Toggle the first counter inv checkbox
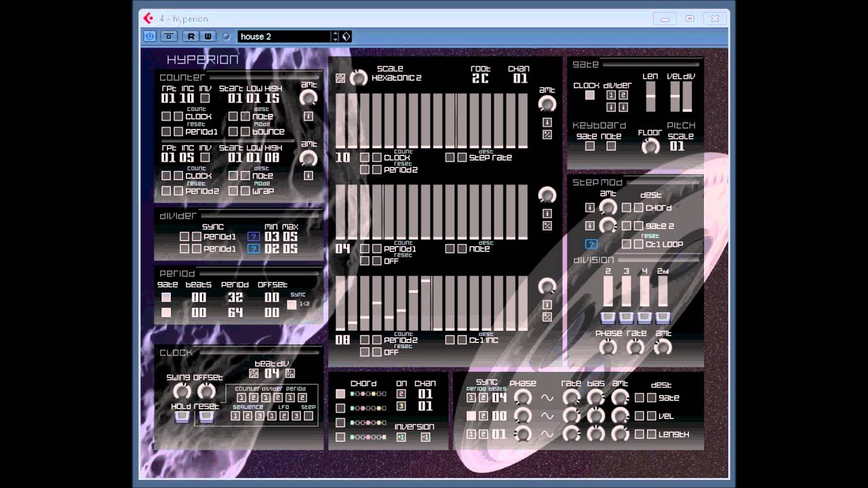 (x=205, y=98)
